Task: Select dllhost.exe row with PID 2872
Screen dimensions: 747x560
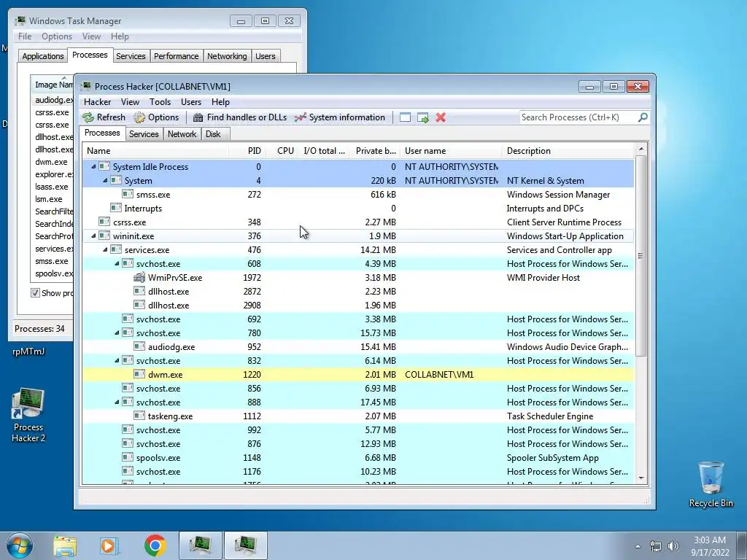Action: (x=357, y=291)
